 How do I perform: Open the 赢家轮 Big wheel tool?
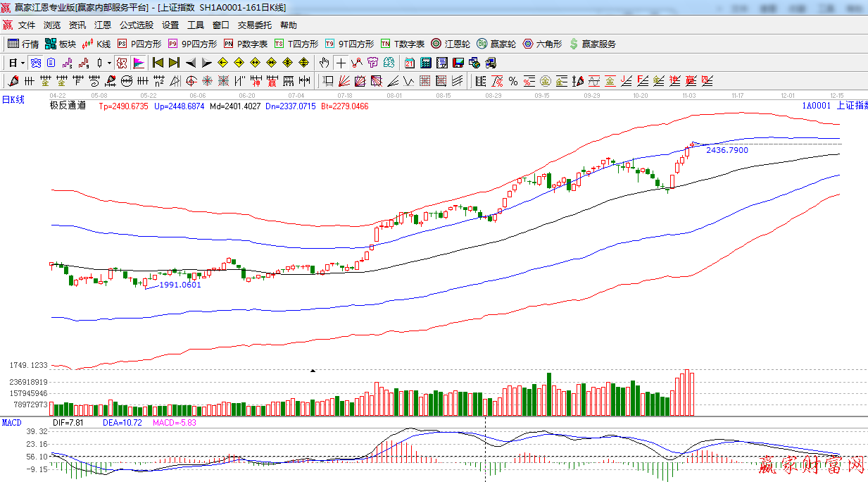coord(496,44)
